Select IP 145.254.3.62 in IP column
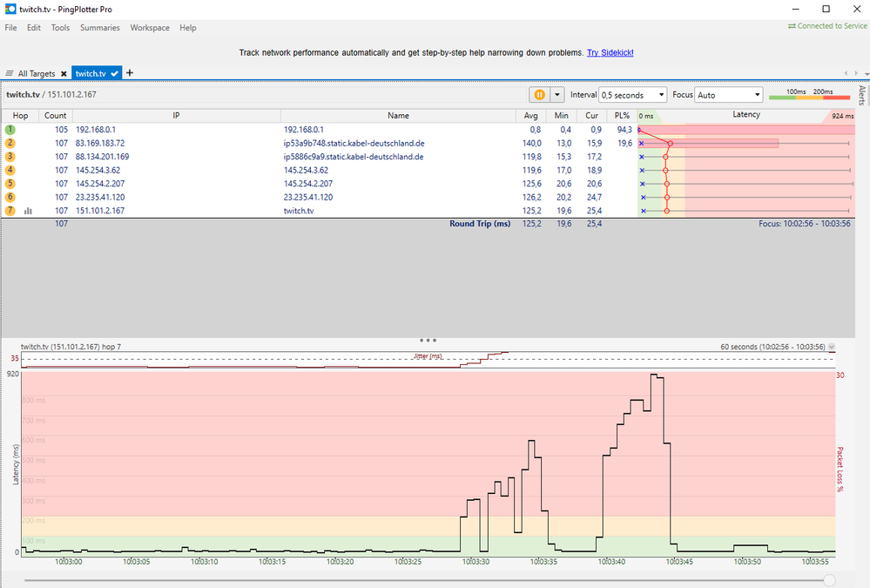The image size is (870, 588). pyautogui.click(x=98, y=171)
